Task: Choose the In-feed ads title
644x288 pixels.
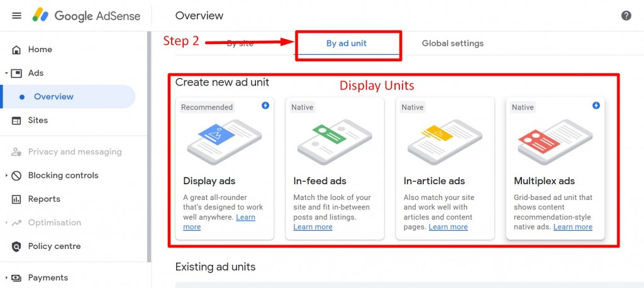Action: coord(319,180)
